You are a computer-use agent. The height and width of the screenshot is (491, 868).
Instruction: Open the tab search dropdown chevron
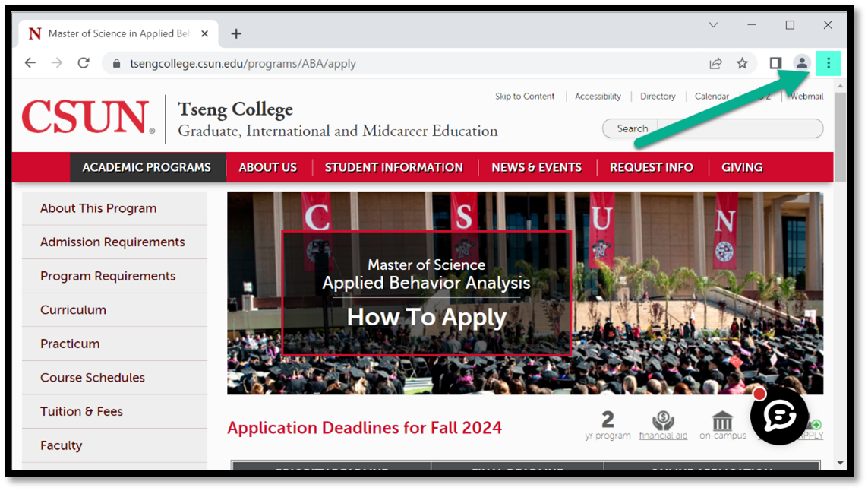713,25
